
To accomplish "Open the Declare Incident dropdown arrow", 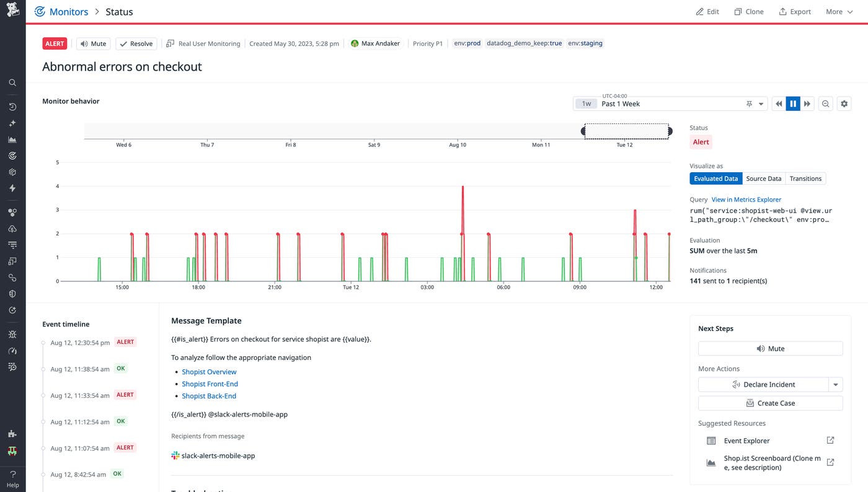I will [836, 384].
